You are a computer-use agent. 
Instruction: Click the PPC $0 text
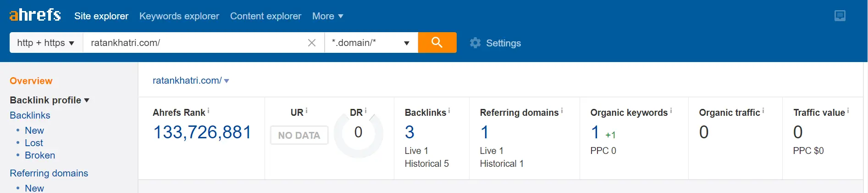808,151
